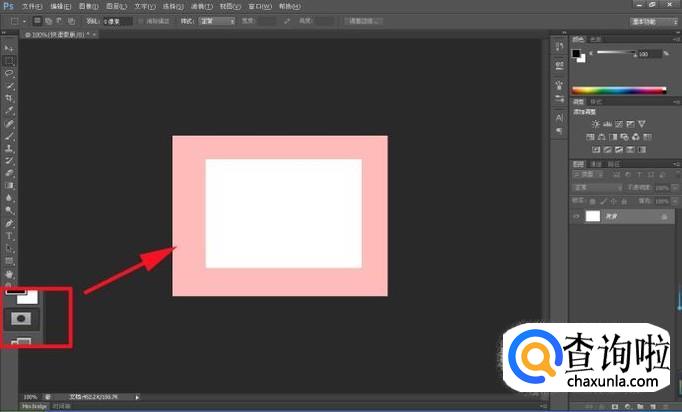
Task: Open the 图像 (Image) menu
Action: (x=89, y=7)
